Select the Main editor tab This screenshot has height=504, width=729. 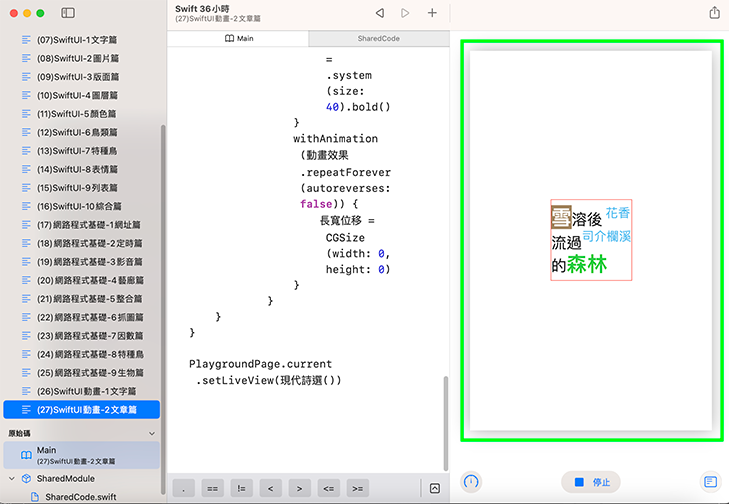click(x=238, y=38)
